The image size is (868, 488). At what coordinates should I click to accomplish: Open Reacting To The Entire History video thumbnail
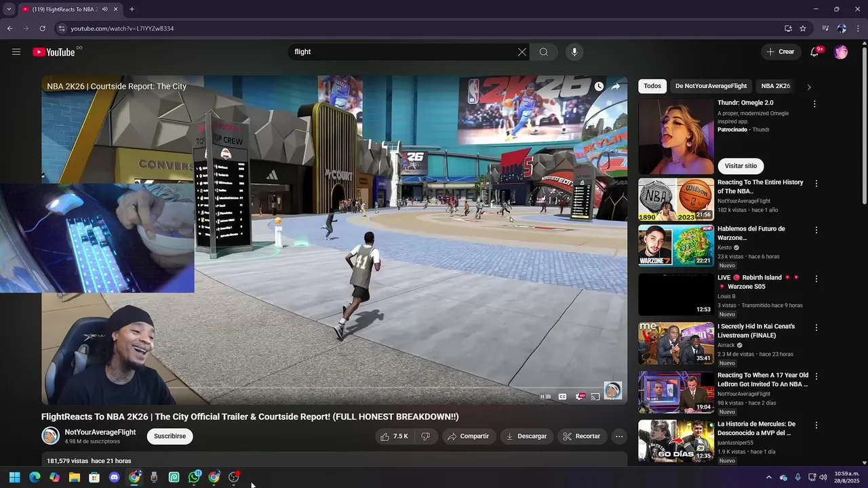tap(676, 199)
